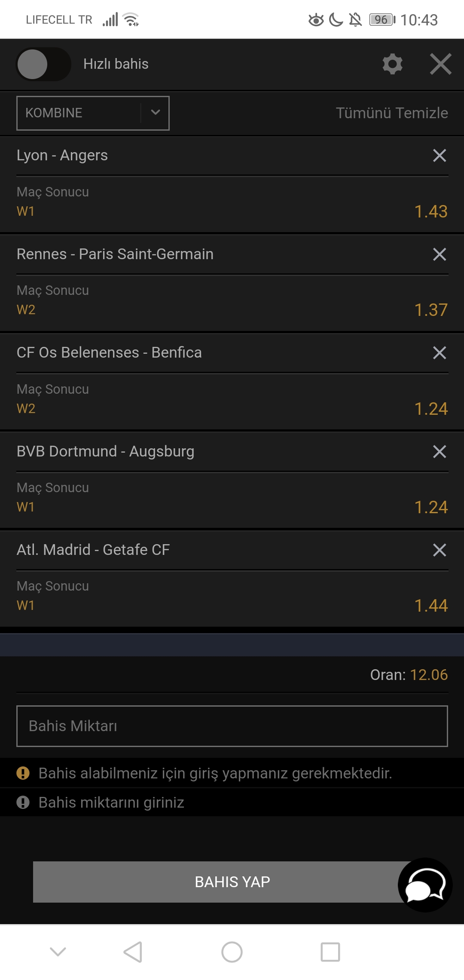Toggle Hızlı bahis switch

coord(43,64)
